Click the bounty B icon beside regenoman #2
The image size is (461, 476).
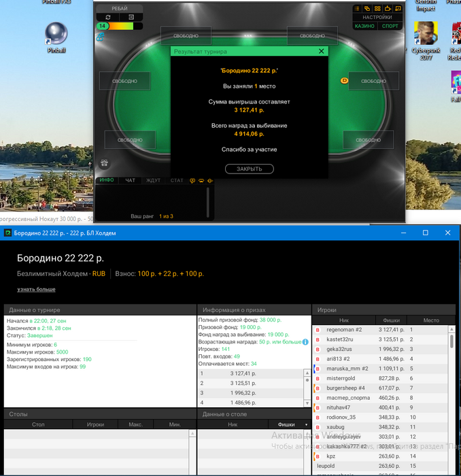[318, 330]
